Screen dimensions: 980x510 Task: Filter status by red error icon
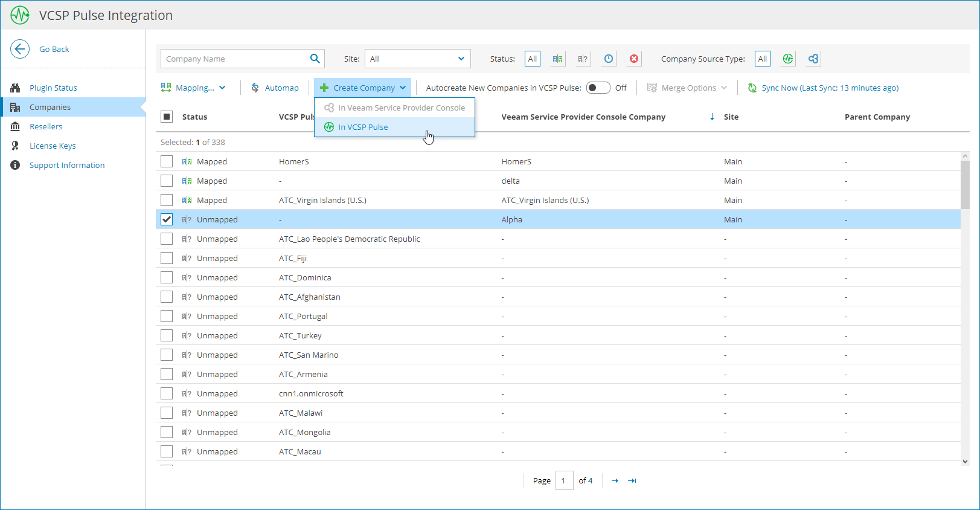pos(634,59)
